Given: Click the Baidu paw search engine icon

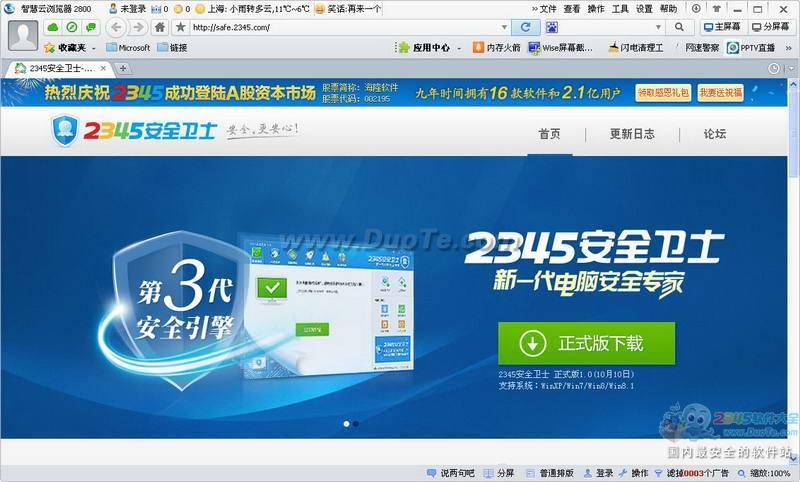Looking at the screenshot, I should [x=552, y=28].
